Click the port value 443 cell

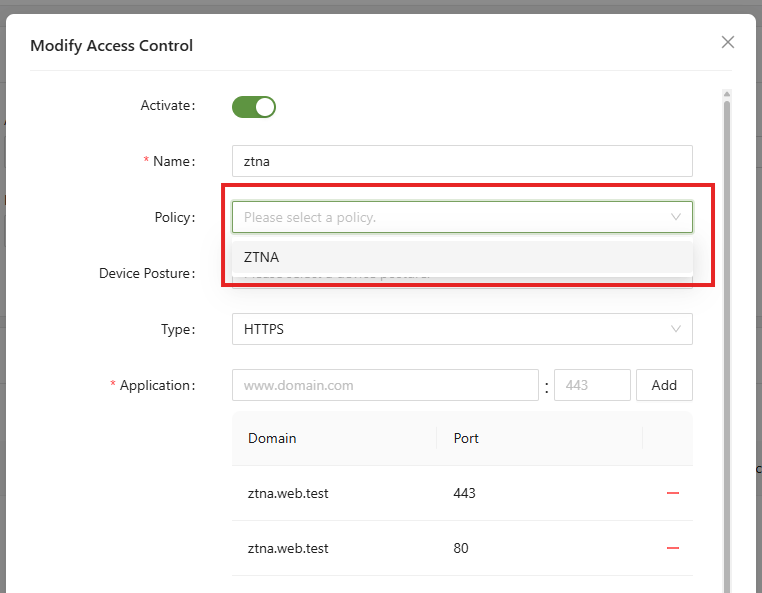[x=465, y=493]
